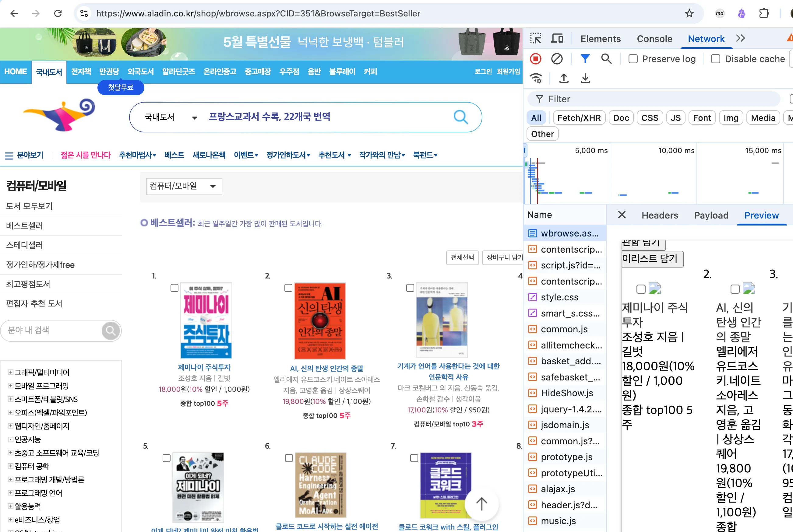Check the box for the 클로드 코워크 book
The height and width of the screenshot is (532, 793).
point(414,458)
